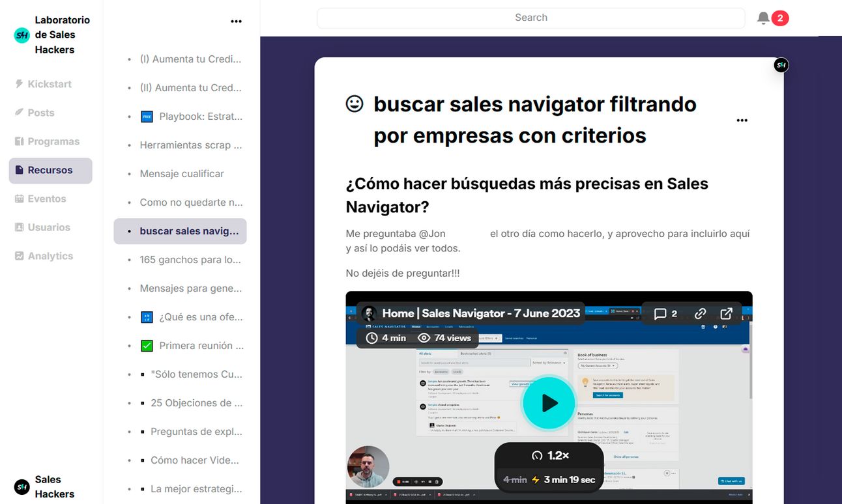Click the Sales Hackers avatar on article card
The width and height of the screenshot is (842, 504).
(x=781, y=65)
